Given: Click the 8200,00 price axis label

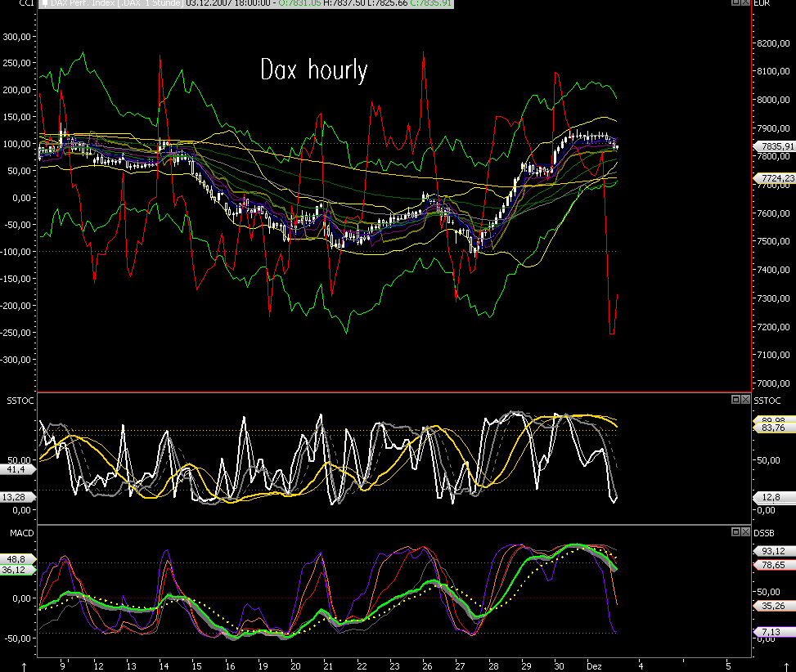Looking at the screenshot, I should point(773,43).
